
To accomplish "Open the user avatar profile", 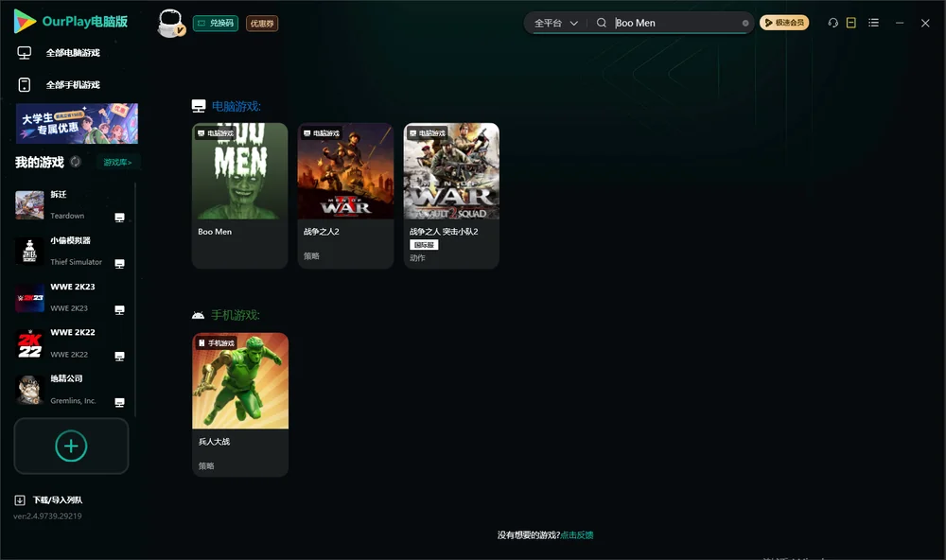I will tap(170, 24).
